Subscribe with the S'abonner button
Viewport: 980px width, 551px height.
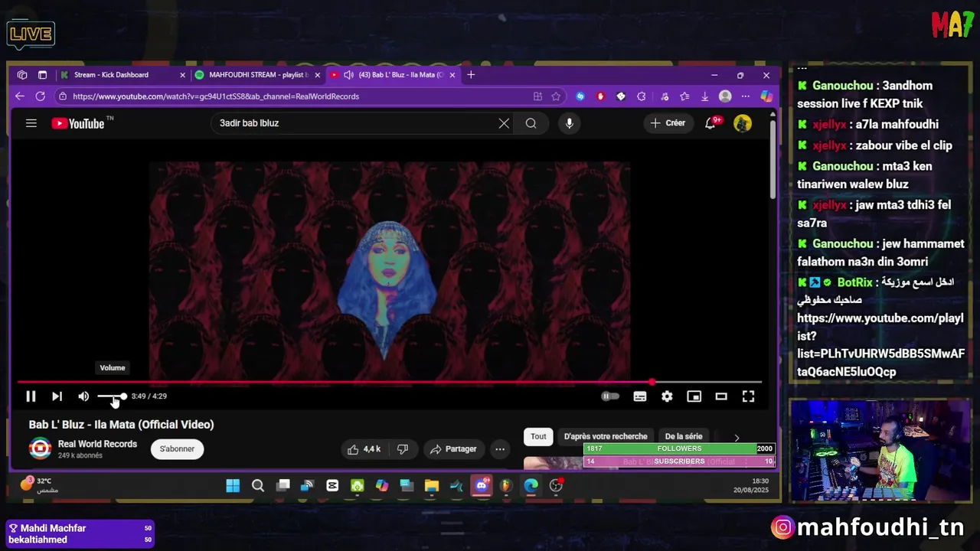click(x=177, y=449)
